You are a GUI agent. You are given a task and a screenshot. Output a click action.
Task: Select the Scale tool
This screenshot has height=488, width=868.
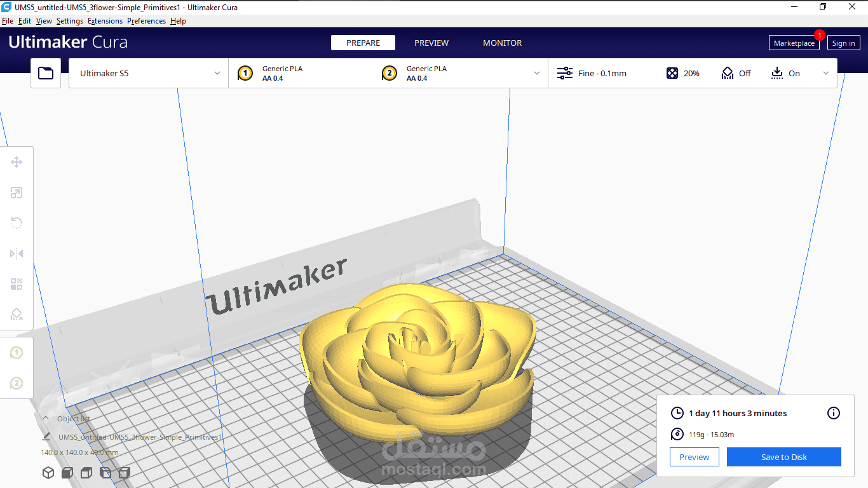click(x=17, y=193)
